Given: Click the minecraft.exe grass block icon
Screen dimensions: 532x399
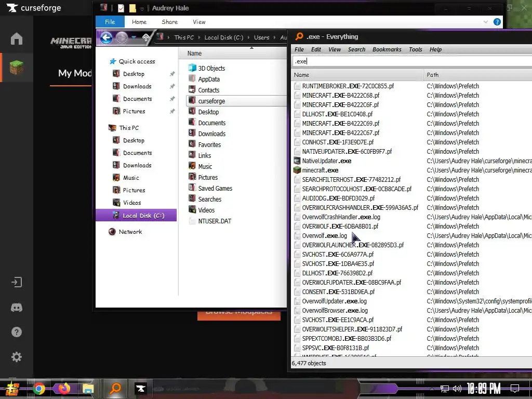Looking at the screenshot, I should (x=297, y=170).
